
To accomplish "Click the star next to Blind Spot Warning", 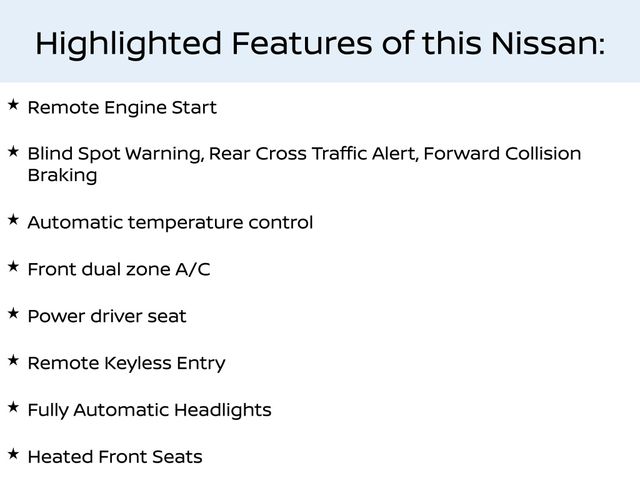I will 12,150.
